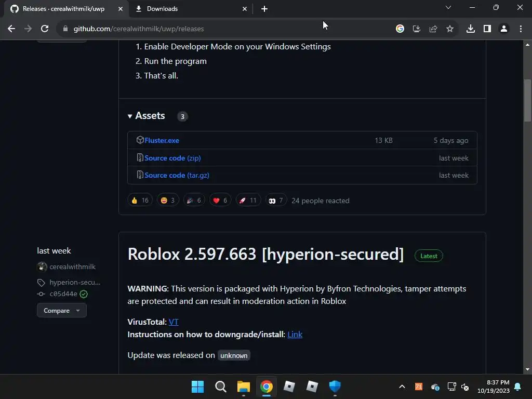
Task: Toggle the eyes reaction (7)
Action: tap(276, 201)
